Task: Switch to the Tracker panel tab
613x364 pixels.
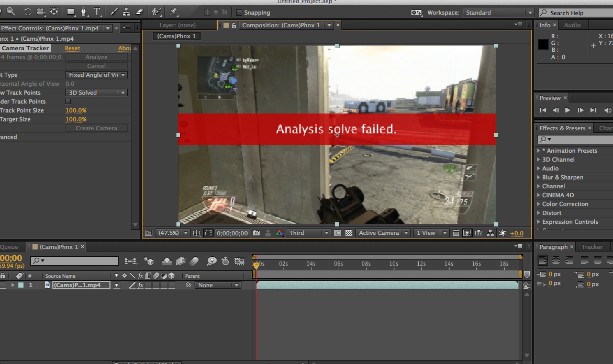Action: [x=592, y=247]
